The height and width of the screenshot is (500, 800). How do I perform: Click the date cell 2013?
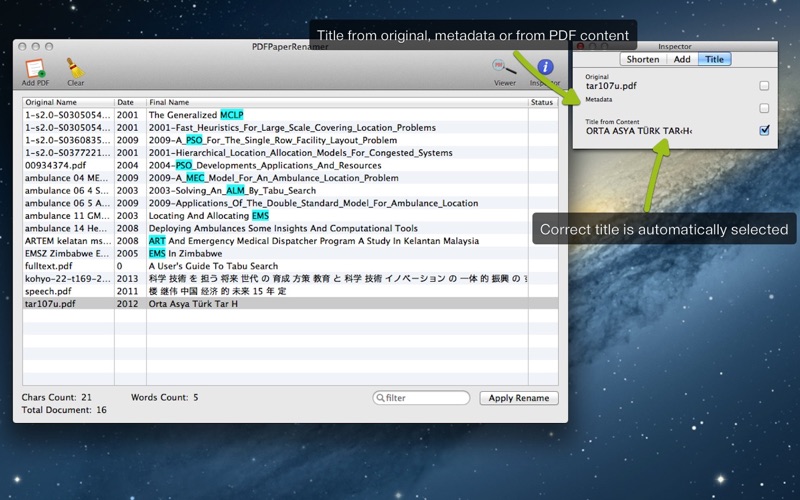(128, 279)
